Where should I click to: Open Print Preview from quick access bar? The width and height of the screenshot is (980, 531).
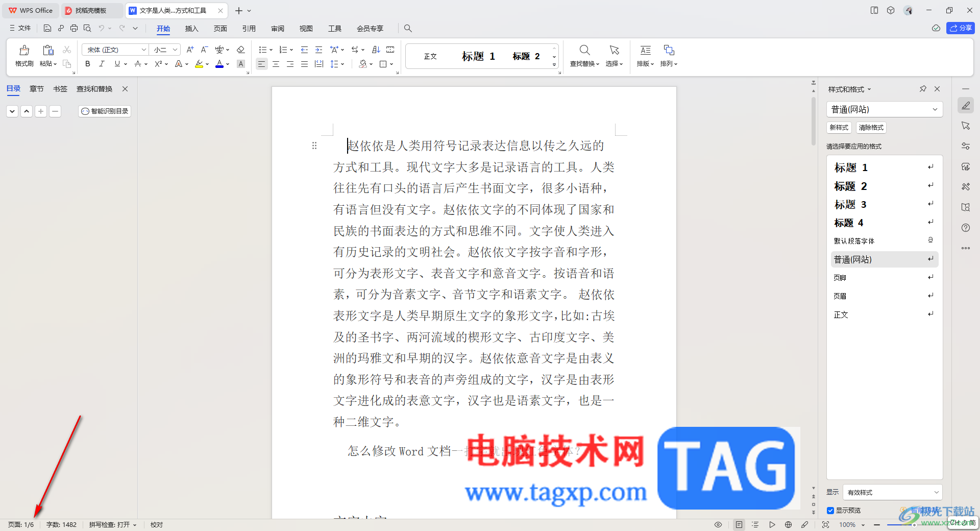[87, 28]
